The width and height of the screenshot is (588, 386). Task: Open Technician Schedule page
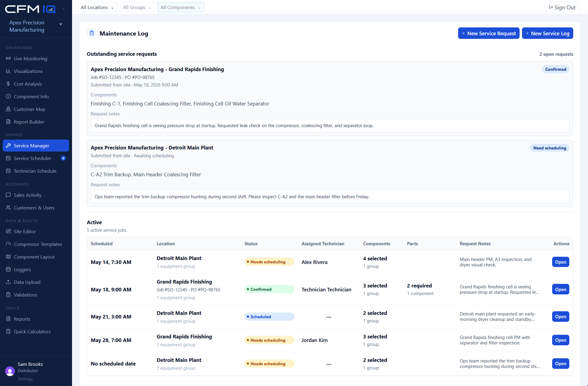pos(36,171)
